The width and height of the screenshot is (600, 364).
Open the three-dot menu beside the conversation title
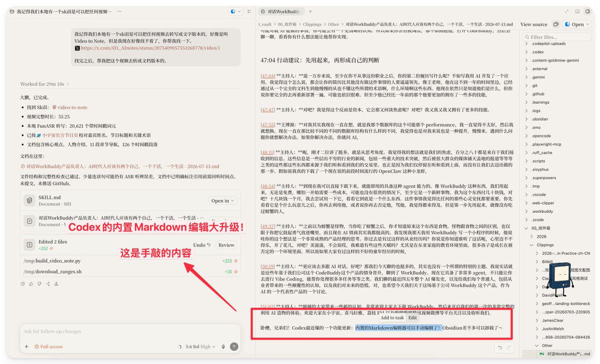118,11
